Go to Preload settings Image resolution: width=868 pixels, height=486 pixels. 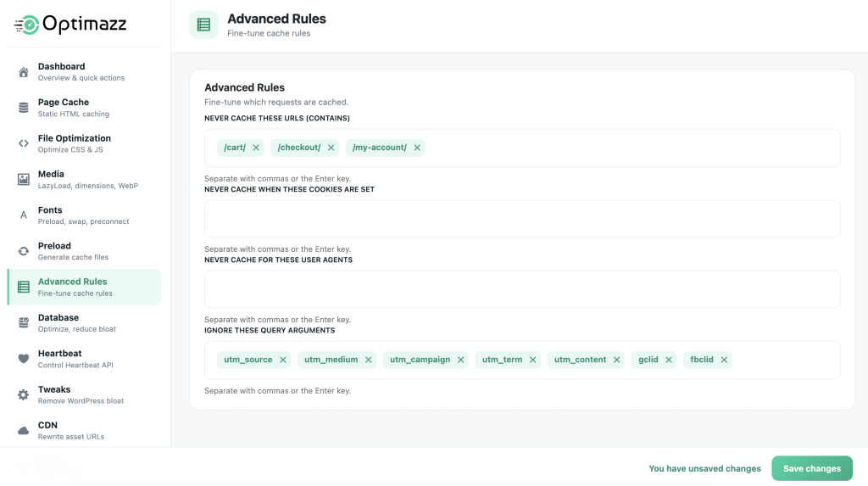click(84, 251)
